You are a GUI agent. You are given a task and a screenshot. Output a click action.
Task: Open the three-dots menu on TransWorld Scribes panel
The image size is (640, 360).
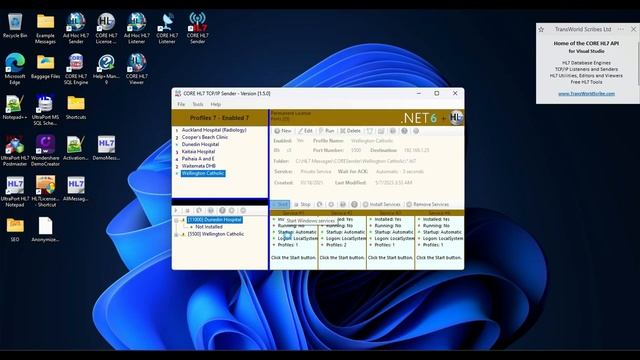click(x=621, y=29)
